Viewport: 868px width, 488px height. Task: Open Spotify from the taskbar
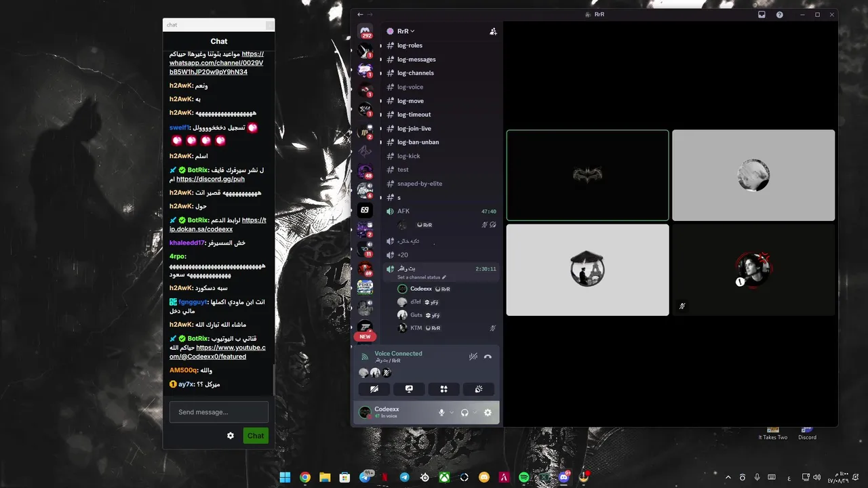tap(524, 477)
